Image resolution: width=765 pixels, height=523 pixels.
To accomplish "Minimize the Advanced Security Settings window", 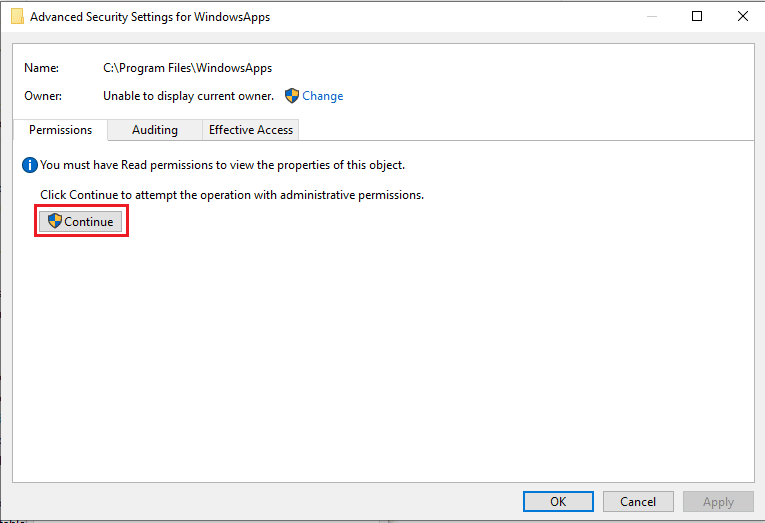I will [x=651, y=16].
